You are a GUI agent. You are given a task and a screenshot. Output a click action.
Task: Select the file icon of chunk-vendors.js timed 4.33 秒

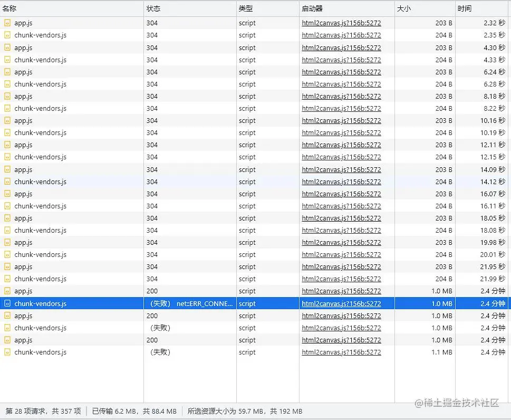point(7,60)
